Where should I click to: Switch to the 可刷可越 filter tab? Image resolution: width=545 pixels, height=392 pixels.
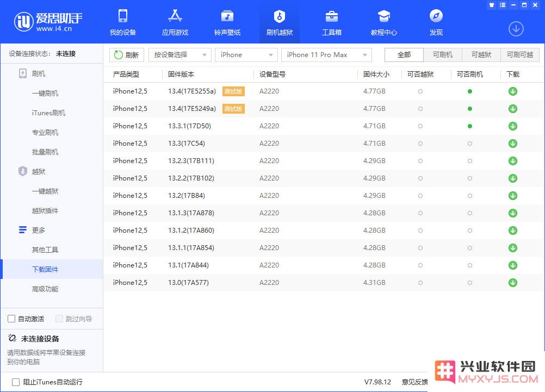(519, 55)
